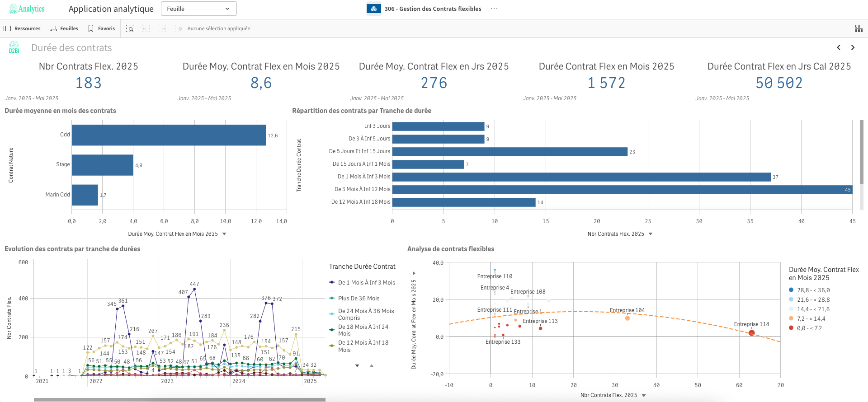Toggle 'De 1 Mois À Inf 3 Mois' legend series
The image size is (868, 402).
pos(366,283)
